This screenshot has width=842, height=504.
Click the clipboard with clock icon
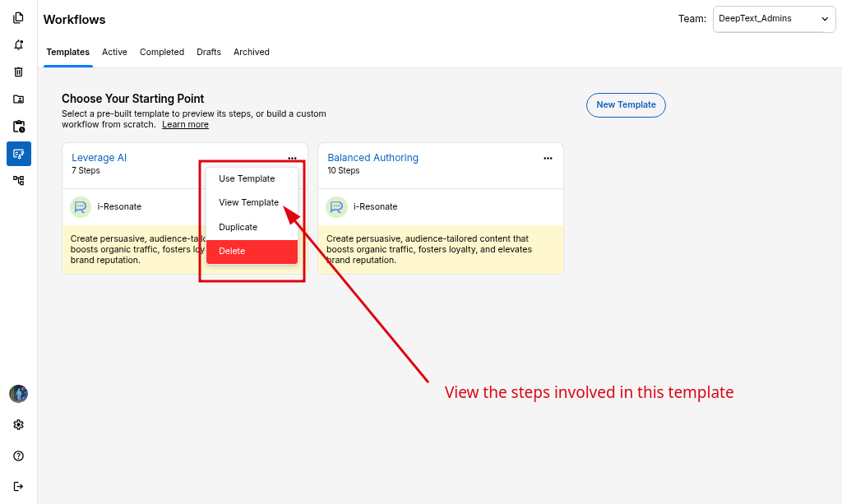point(18,126)
